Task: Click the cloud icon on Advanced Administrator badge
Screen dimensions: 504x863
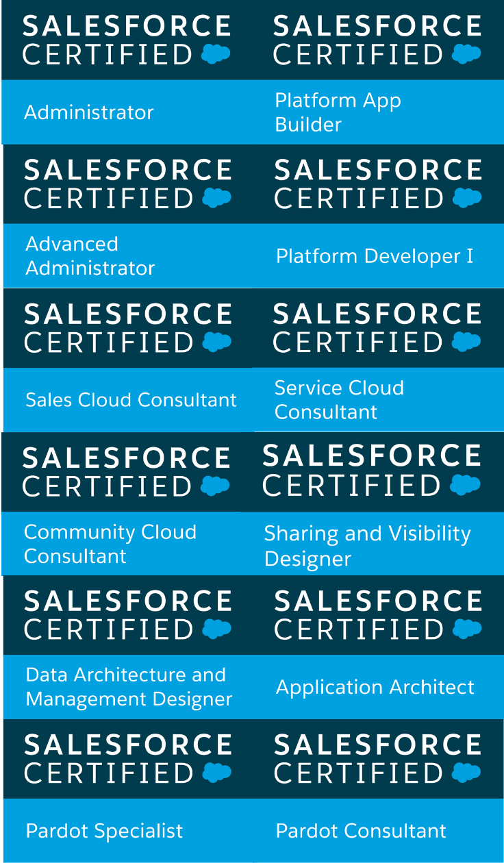Action: point(217,198)
